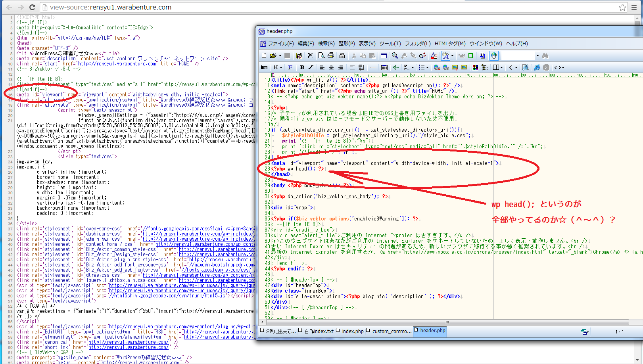Toggle italic formatting button
643x364 pixels.
click(x=311, y=67)
